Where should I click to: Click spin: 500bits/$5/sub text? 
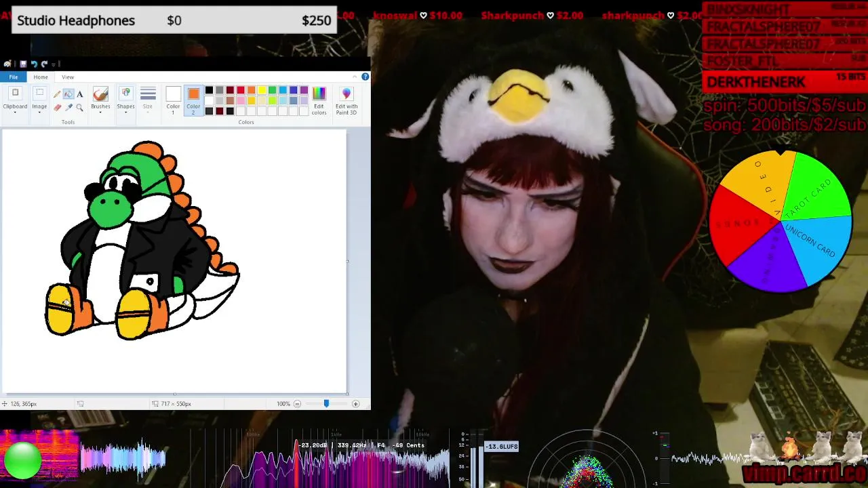pos(785,106)
